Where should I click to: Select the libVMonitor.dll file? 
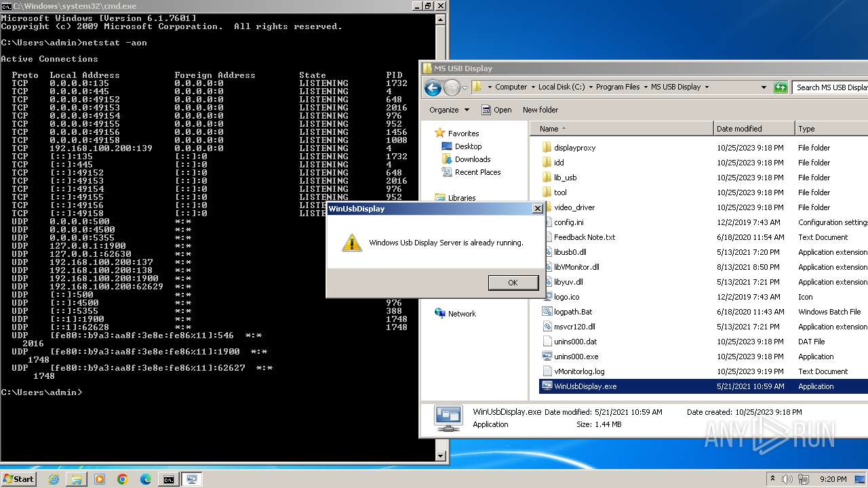576,267
